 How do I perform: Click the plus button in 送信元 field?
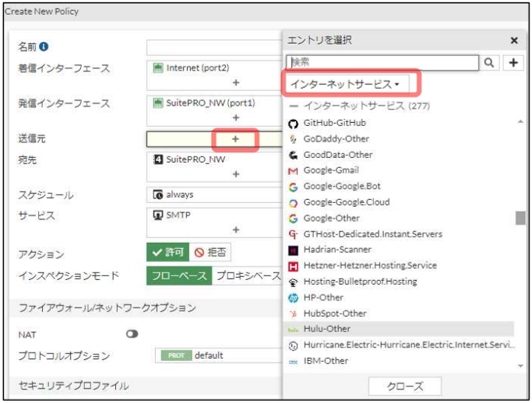tap(235, 138)
